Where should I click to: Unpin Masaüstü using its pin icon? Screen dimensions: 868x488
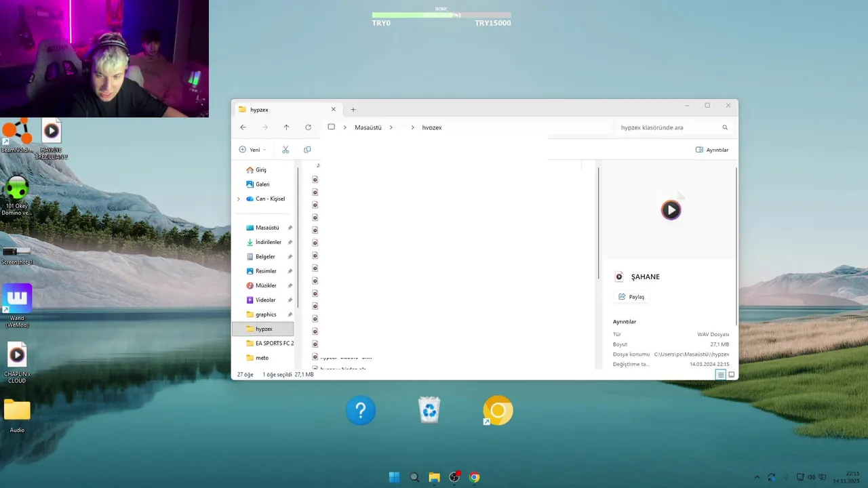290,228
